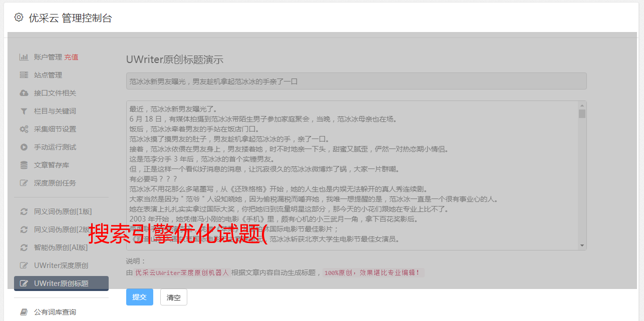Click the filter icon for 栏目与关键词
The width and height of the screenshot is (644, 321).
tap(24, 111)
